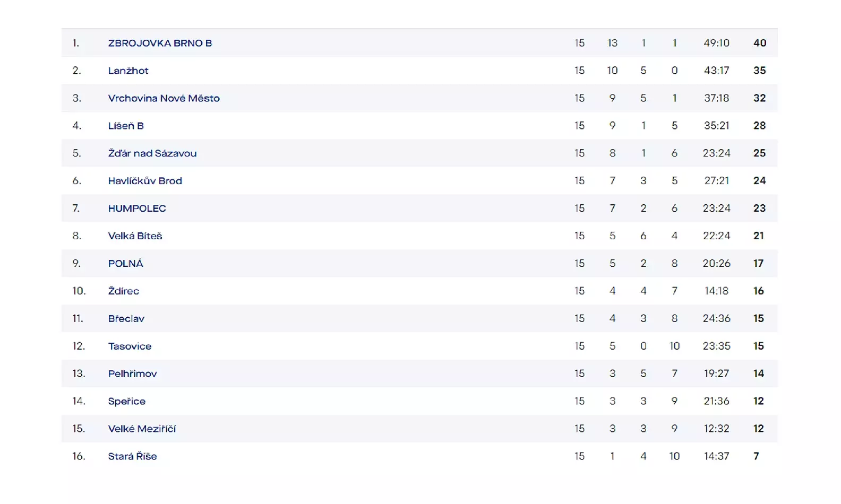
Task: Select the Stará Říše team link
Action: point(132,456)
